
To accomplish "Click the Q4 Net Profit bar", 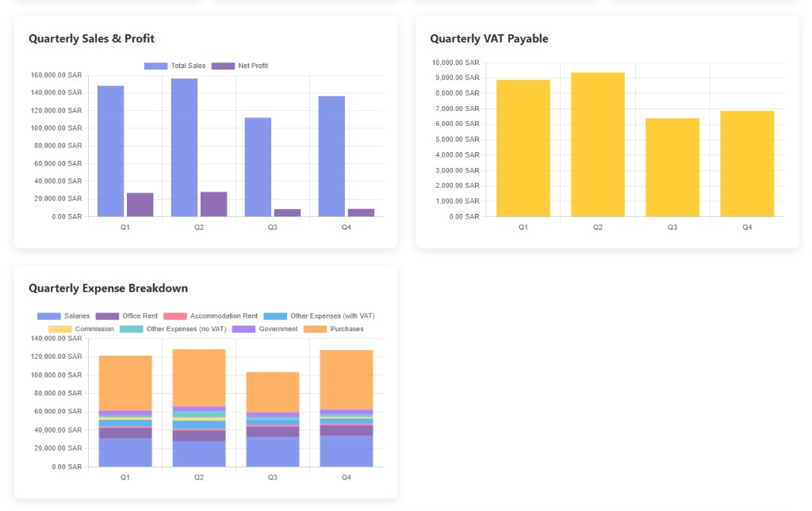I will (361, 212).
